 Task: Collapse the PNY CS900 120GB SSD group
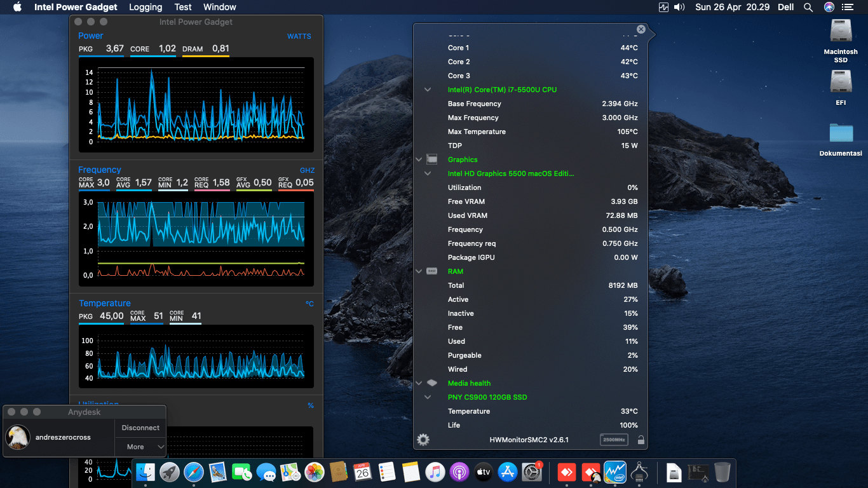428,397
